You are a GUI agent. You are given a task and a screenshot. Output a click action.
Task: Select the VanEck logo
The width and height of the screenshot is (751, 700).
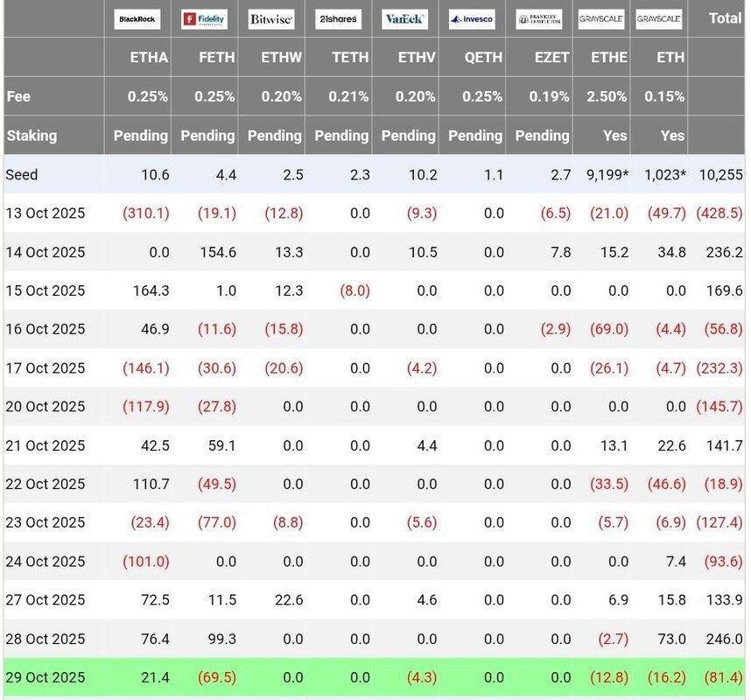[405, 18]
